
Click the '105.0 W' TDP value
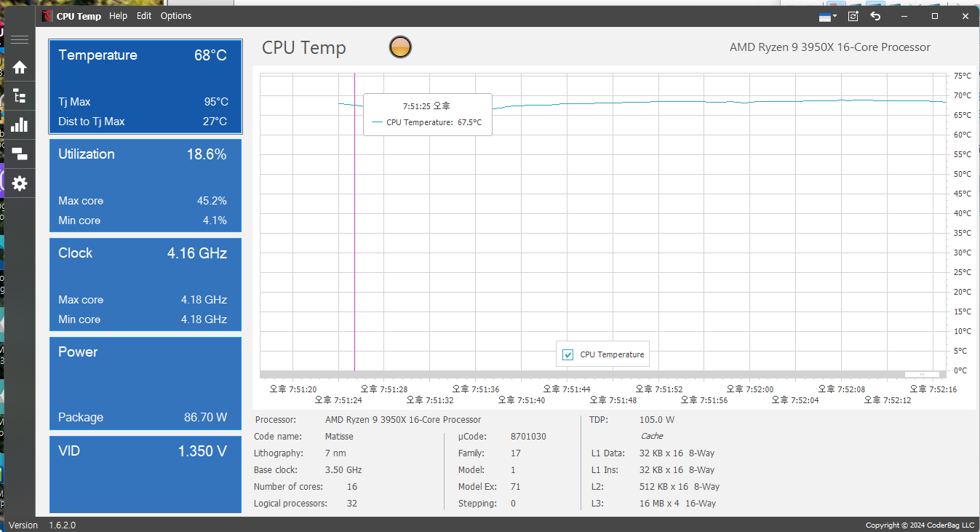(x=656, y=420)
